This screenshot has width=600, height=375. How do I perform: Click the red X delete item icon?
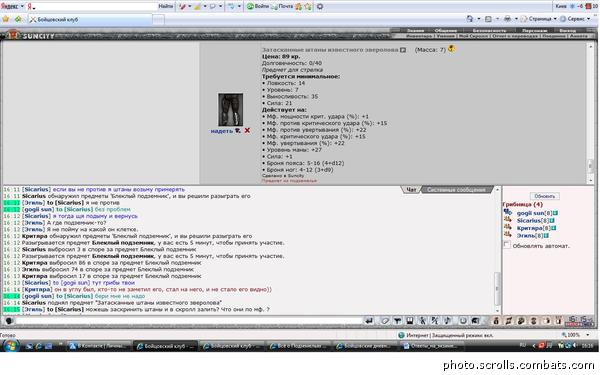tap(247, 130)
